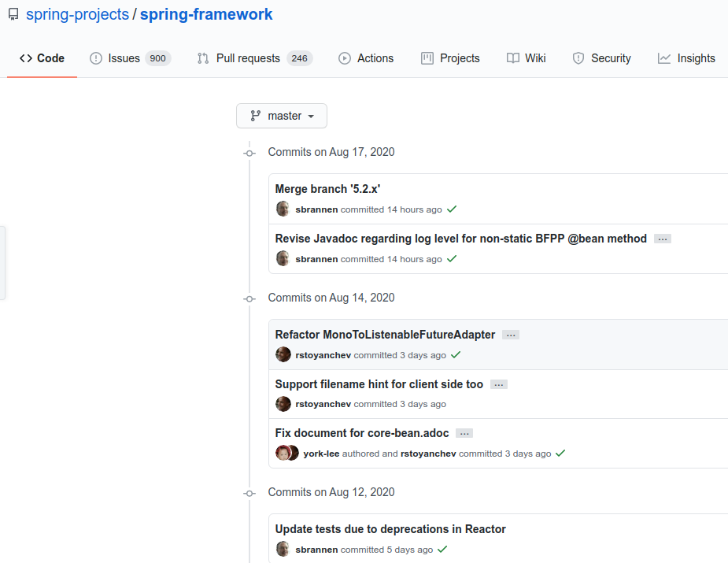The width and height of the screenshot is (728, 563).
Task: Click rstoyanchev avatar on Refactor MonoToListenableFutureAdapter commit
Action: (x=283, y=354)
